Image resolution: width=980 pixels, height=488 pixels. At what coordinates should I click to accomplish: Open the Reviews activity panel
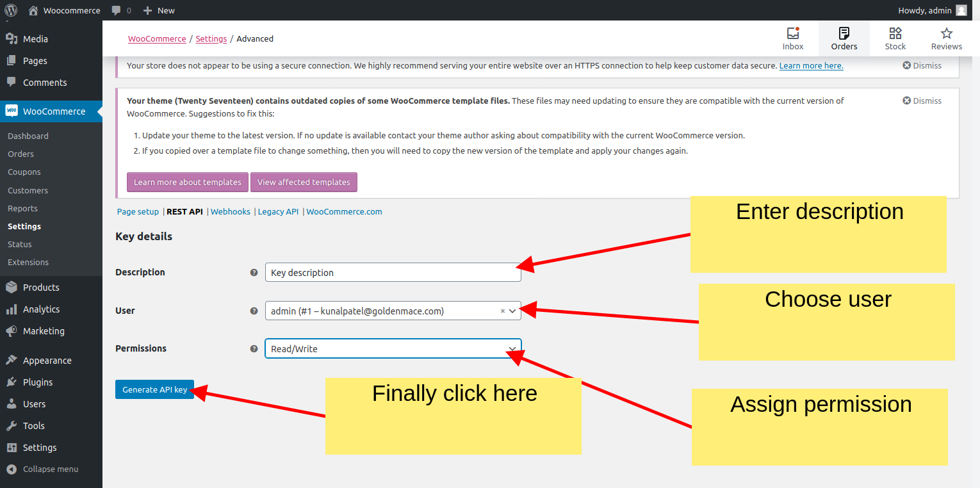pos(947,38)
